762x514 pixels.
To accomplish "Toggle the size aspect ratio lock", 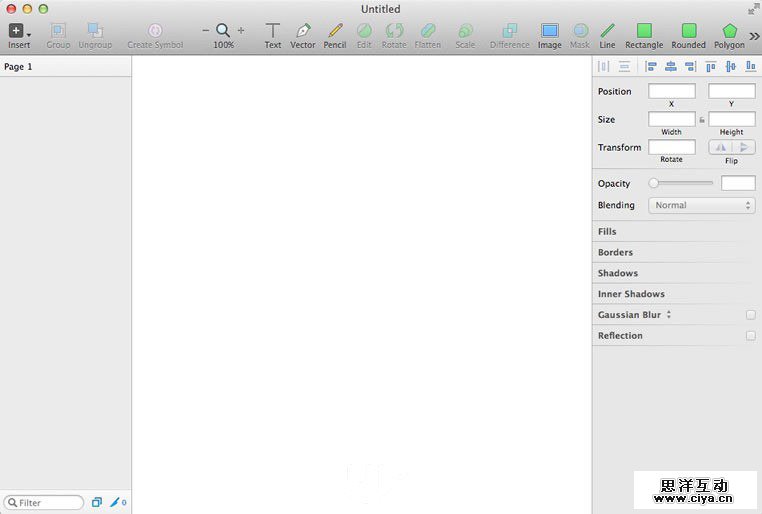I will tap(702, 120).
